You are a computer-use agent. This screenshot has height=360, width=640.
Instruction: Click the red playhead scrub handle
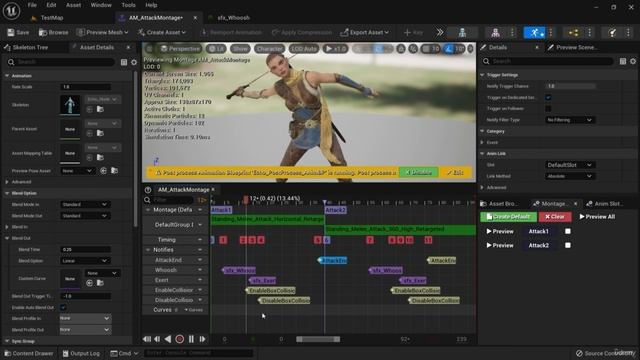coord(246,199)
